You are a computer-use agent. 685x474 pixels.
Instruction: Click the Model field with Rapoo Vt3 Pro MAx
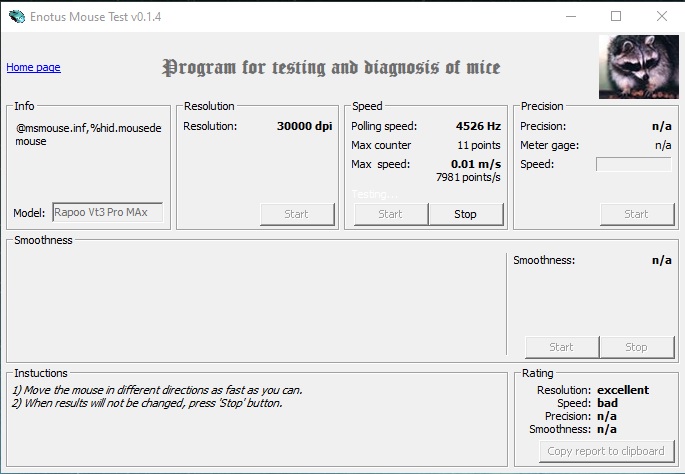point(107,212)
